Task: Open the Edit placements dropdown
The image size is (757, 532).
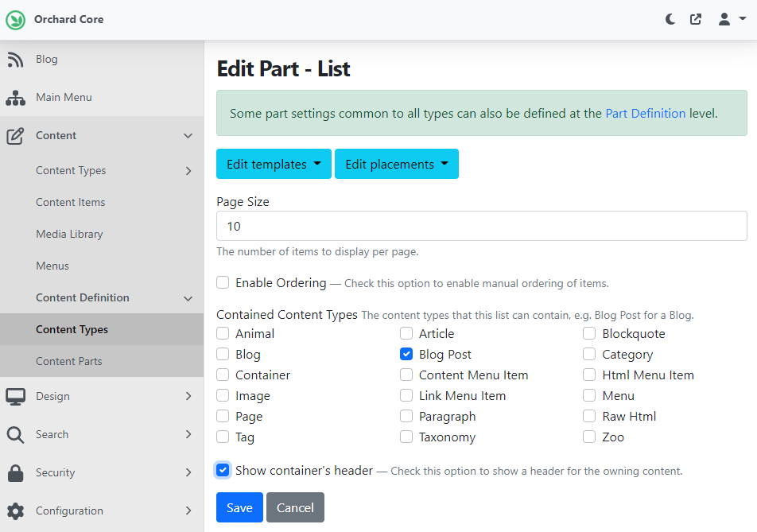Action: coord(396,164)
